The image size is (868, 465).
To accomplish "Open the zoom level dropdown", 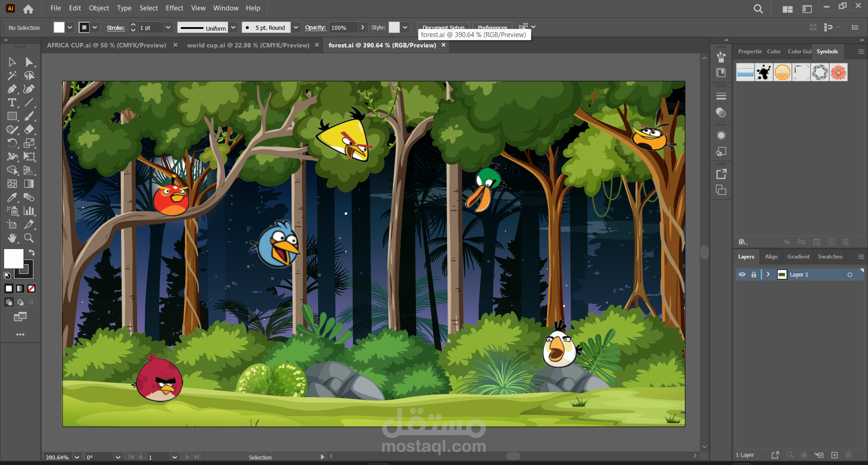I will point(77,457).
